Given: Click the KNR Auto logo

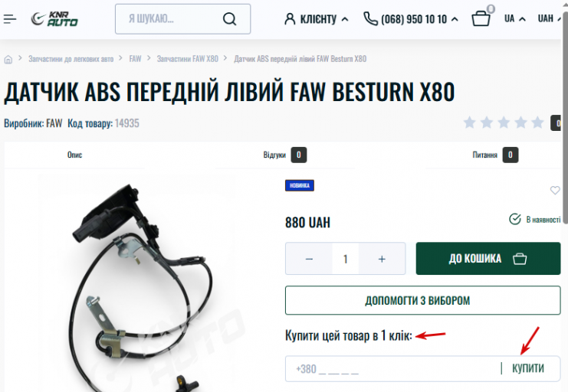Looking at the screenshot, I should 54,19.
